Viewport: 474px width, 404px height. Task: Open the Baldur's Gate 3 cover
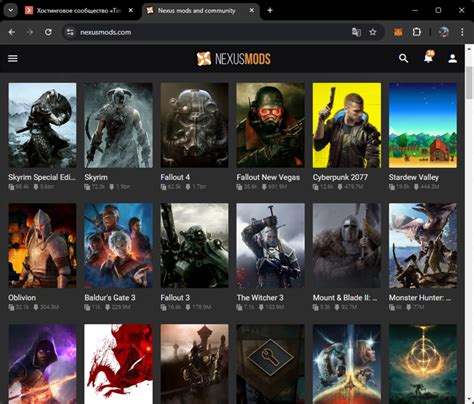[118, 246]
